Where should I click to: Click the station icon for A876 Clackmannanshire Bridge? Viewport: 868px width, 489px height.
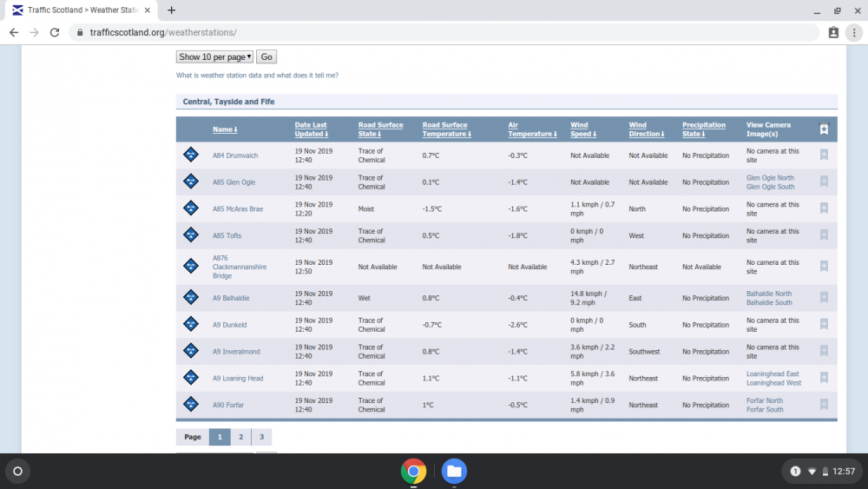click(x=191, y=266)
